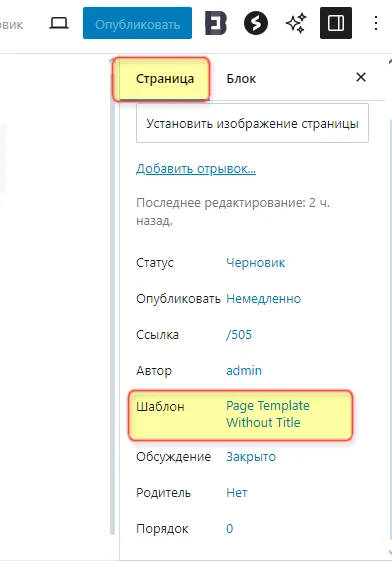Open the three-dot options menu

point(376,23)
